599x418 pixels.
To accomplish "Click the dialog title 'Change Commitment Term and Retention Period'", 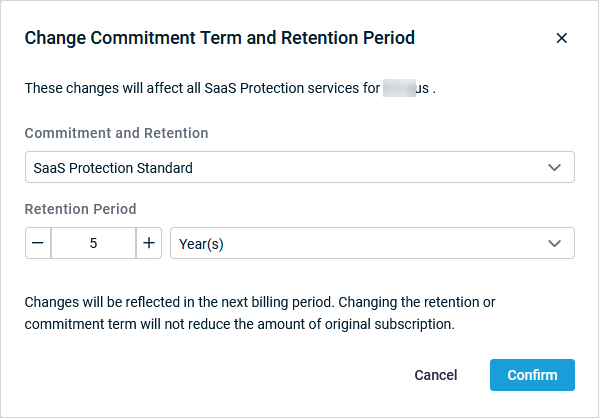I will [x=220, y=38].
